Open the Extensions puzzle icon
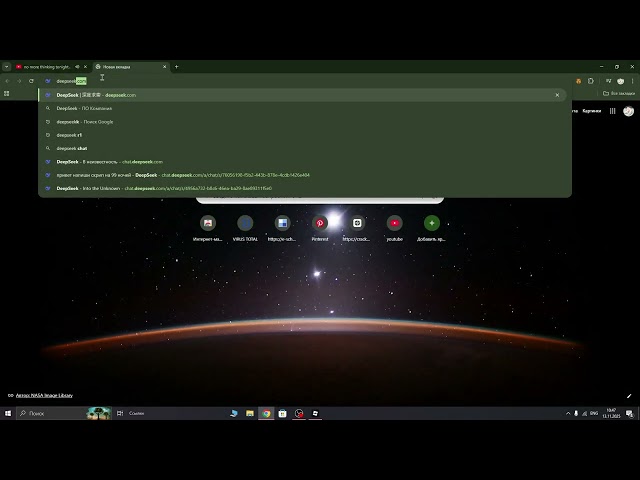Image resolution: width=640 pixels, height=480 pixels. [591, 81]
